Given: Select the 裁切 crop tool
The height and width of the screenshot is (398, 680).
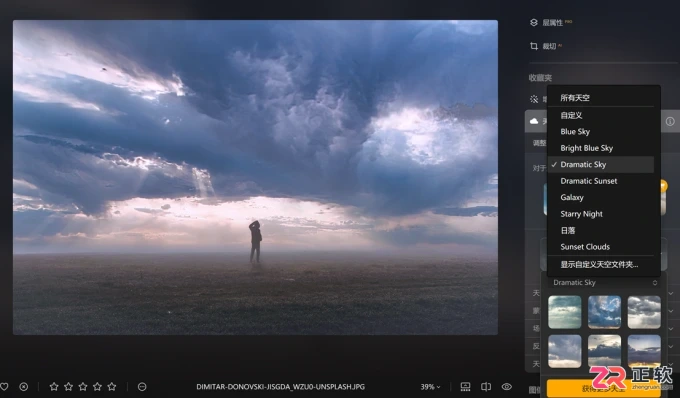Looking at the screenshot, I should click(x=545, y=46).
